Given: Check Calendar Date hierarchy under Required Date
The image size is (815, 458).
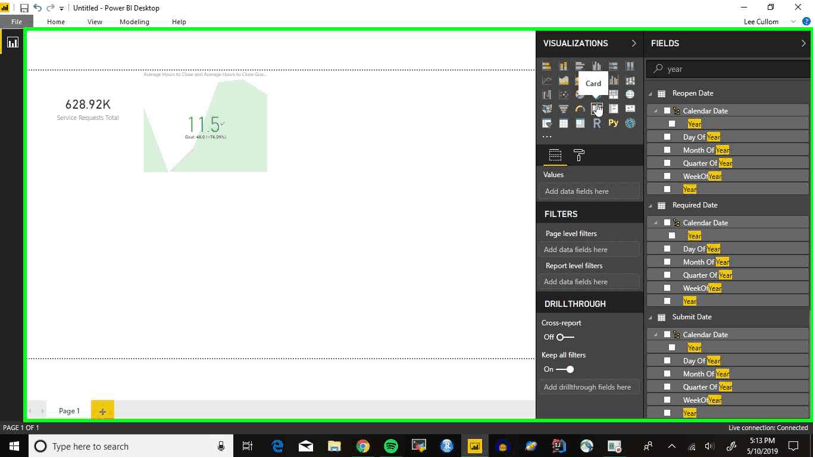Looking at the screenshot, I should pyautogui.click(x=667, y=223).
